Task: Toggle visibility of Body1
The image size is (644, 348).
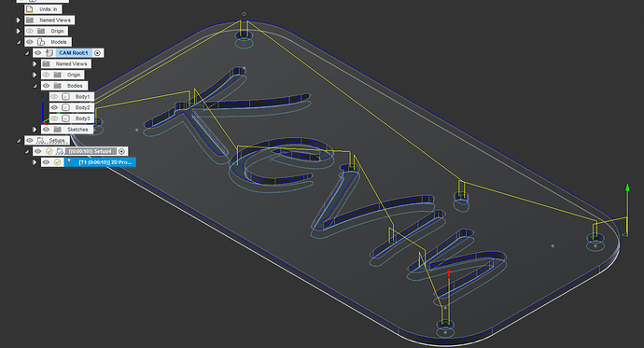Action: (x=54, y=97)
